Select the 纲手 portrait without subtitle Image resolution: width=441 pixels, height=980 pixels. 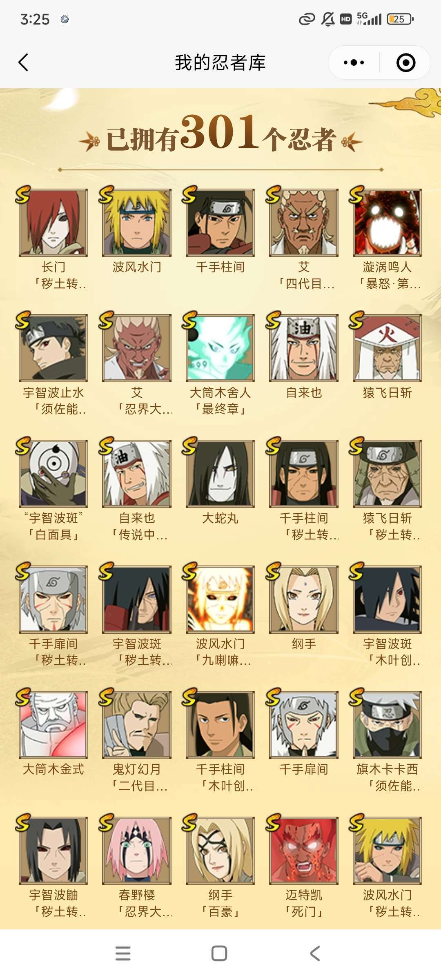(x=304, y=599)
